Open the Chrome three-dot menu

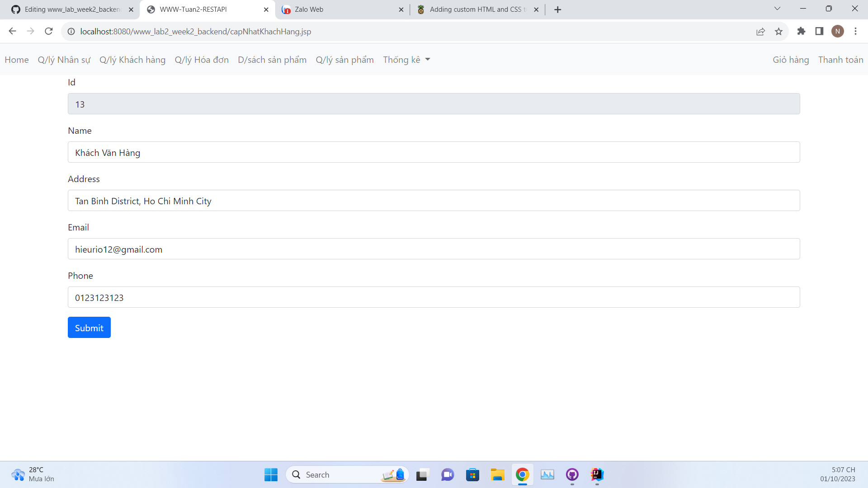tap(855, 31)
